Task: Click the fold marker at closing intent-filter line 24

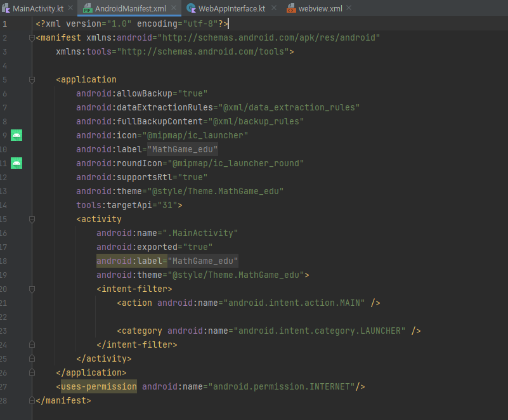Action: 32,345
